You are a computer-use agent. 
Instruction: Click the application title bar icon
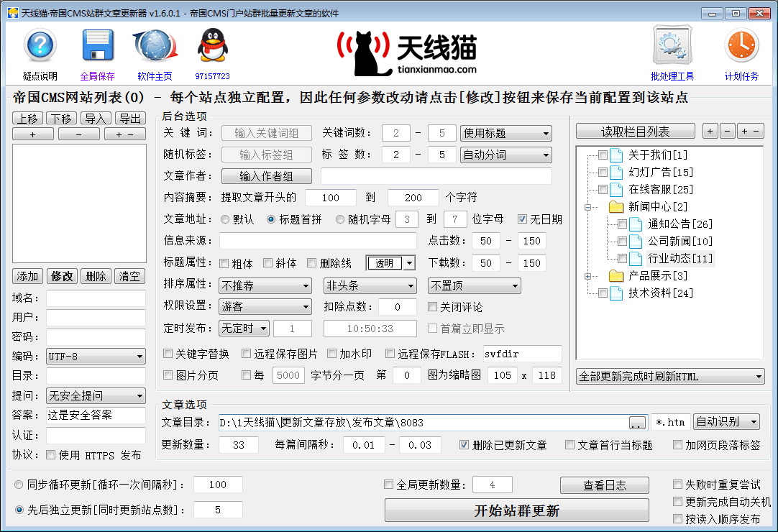tap(13, 13)
